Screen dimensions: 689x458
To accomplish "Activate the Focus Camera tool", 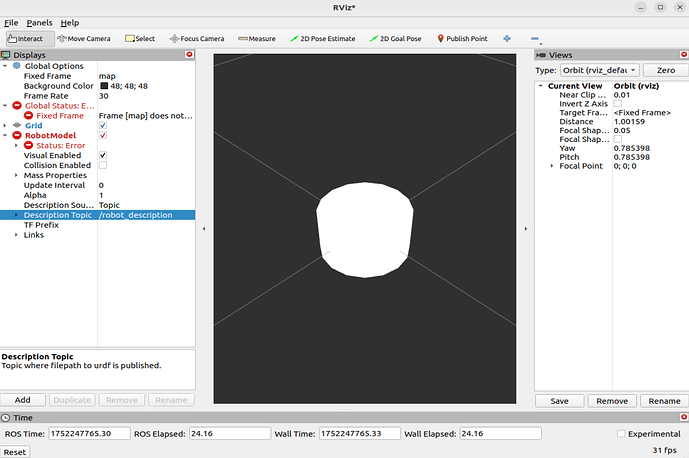I will [x=197, y=39].
